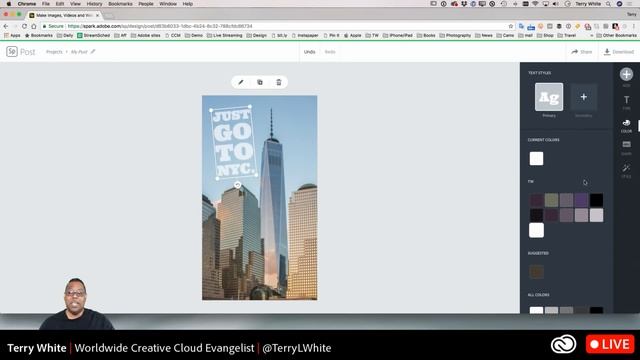
Task: Click the Dropbox icon in the macOS menu bar
Action: tap(464, 4)
